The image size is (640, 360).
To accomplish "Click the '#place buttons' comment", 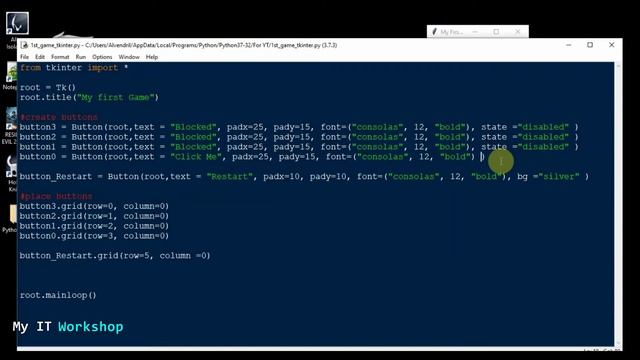I will (x=56, y=196).
